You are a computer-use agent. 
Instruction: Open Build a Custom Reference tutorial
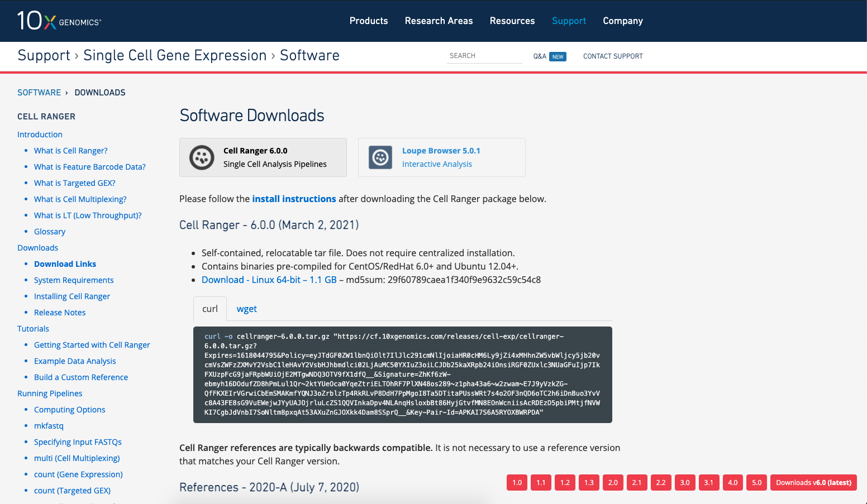tap(81, 377)
